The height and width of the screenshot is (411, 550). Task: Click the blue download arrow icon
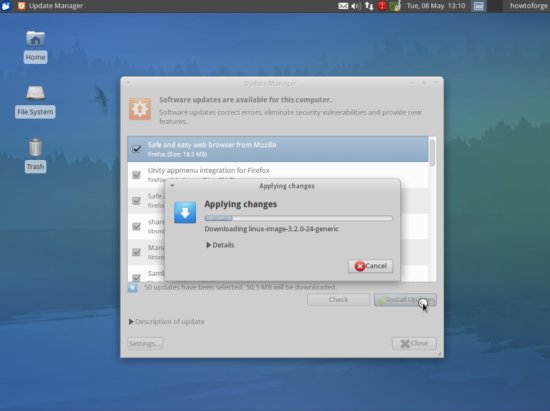click(185, 213)
